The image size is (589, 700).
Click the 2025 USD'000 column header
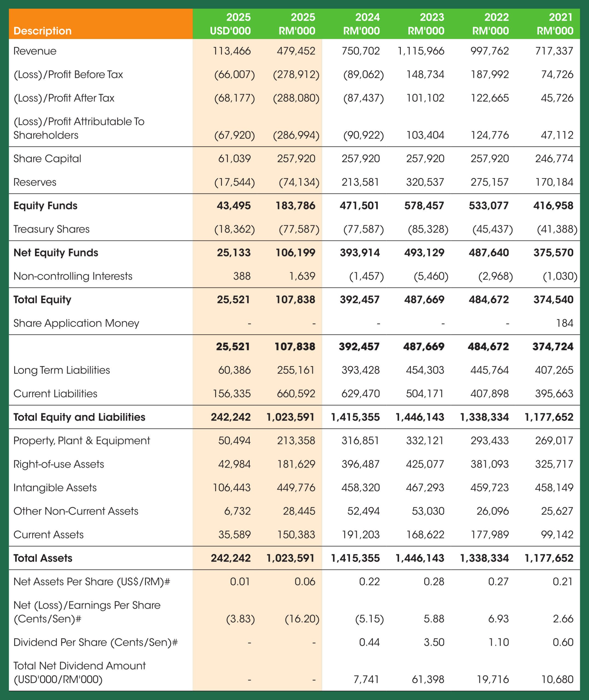pyautogui.click(x=230, y=24)
